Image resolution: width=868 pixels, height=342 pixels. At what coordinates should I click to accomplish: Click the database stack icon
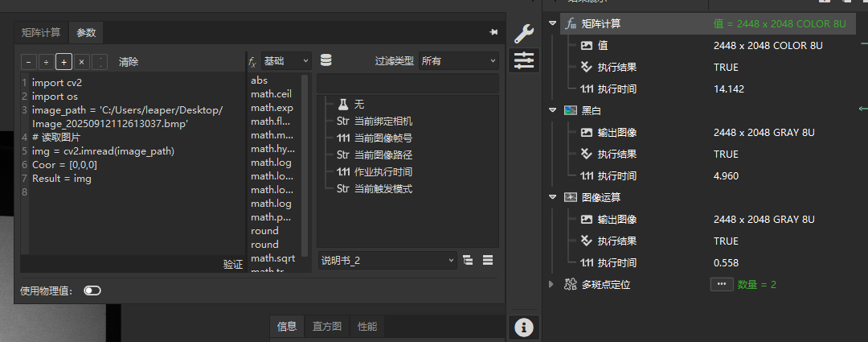[x=325, y=61]
